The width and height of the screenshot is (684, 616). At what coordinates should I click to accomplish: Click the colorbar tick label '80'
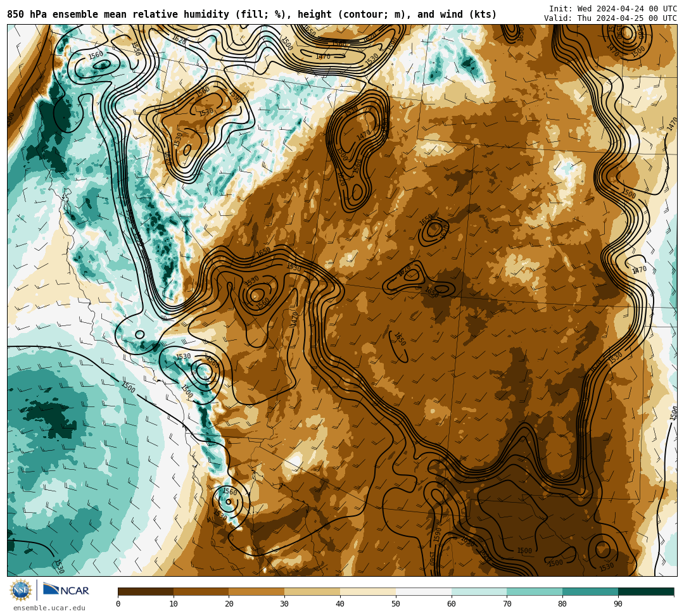click(562, 604)
